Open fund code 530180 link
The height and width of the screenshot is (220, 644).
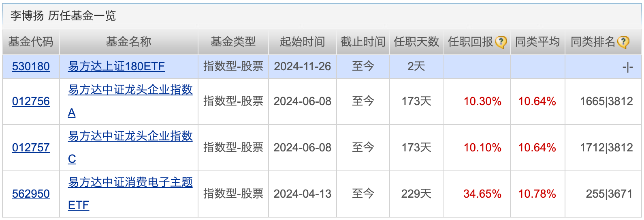31,67
